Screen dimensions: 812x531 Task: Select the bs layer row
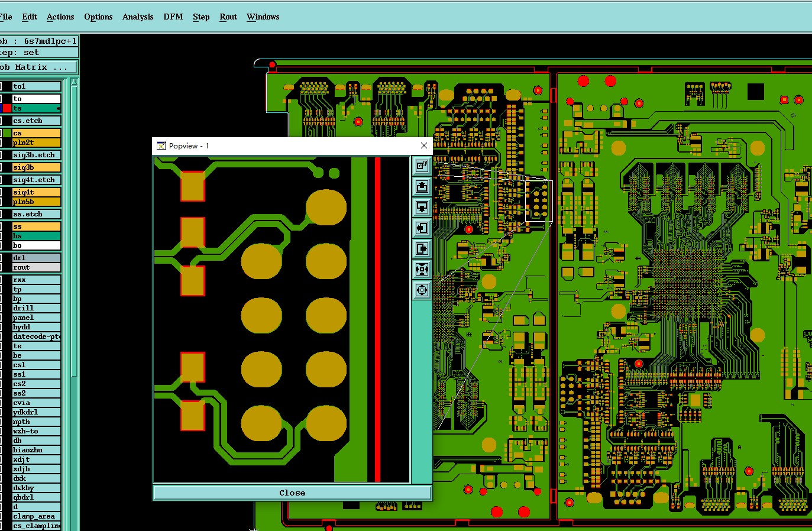tap(36, 236)
